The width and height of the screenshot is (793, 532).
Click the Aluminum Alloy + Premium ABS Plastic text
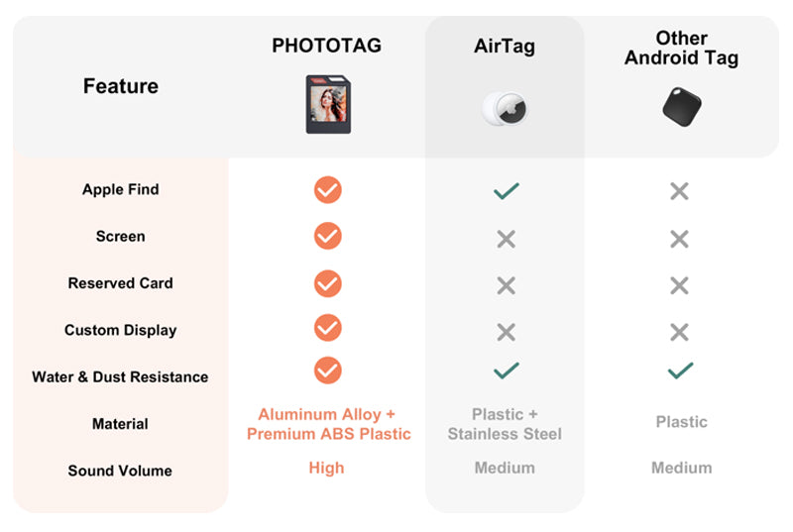pos(328,424)
